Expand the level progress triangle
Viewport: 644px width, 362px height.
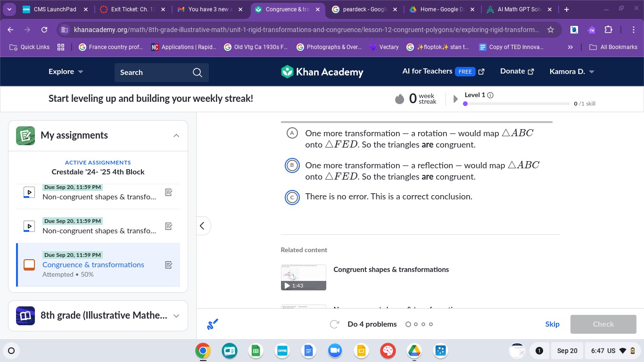click(x=455, y=99)
